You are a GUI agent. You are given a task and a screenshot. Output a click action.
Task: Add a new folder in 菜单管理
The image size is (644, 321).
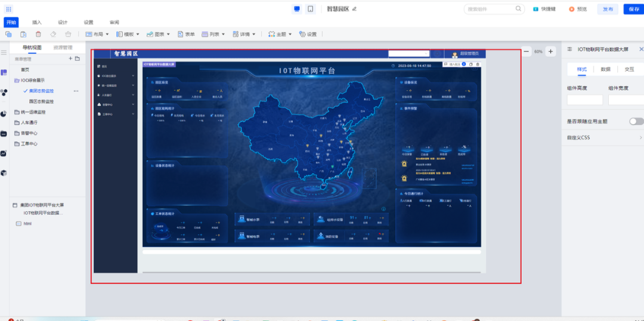click(77, 59)
